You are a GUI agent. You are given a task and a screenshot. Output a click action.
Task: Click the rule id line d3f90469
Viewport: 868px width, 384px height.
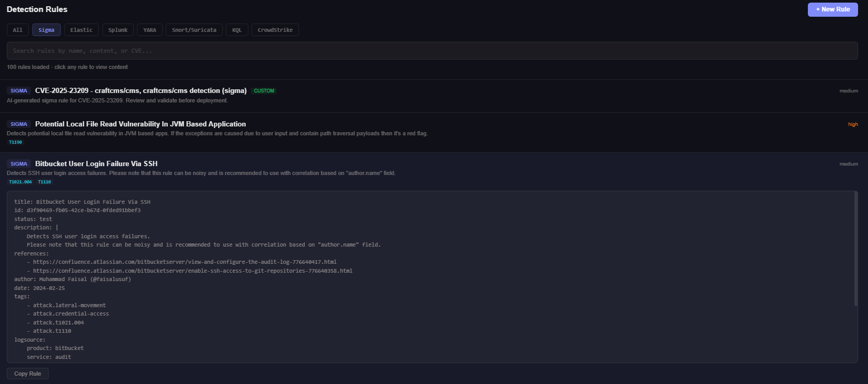77,210
